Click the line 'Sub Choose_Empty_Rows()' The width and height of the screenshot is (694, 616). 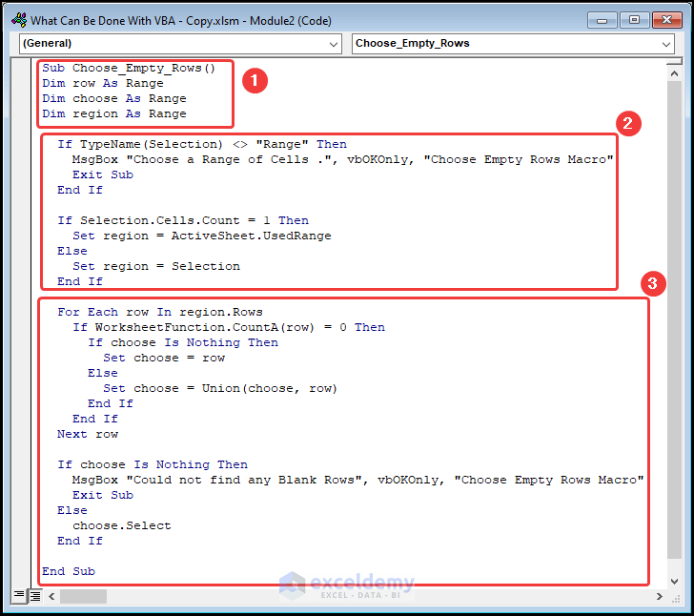point(129,69)
